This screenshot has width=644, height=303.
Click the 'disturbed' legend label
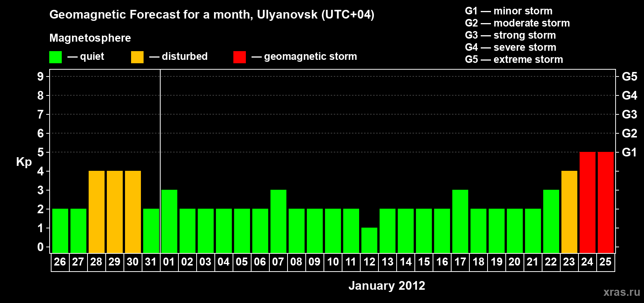pos(185,56)
